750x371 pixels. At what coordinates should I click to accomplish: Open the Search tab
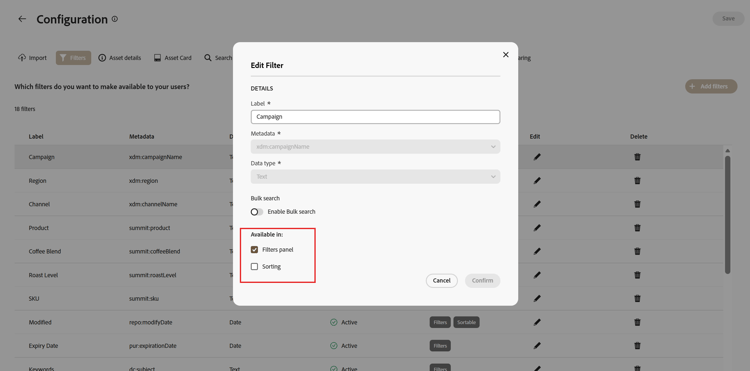click(218, 58)
